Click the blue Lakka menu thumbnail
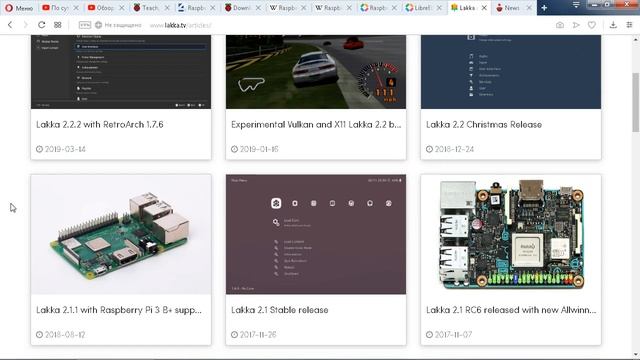The height and width of the screenshot is (360, 640). click(511, 72)
